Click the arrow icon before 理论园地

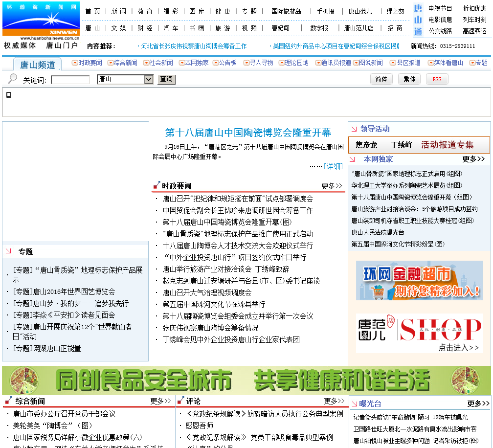(281, 63)
